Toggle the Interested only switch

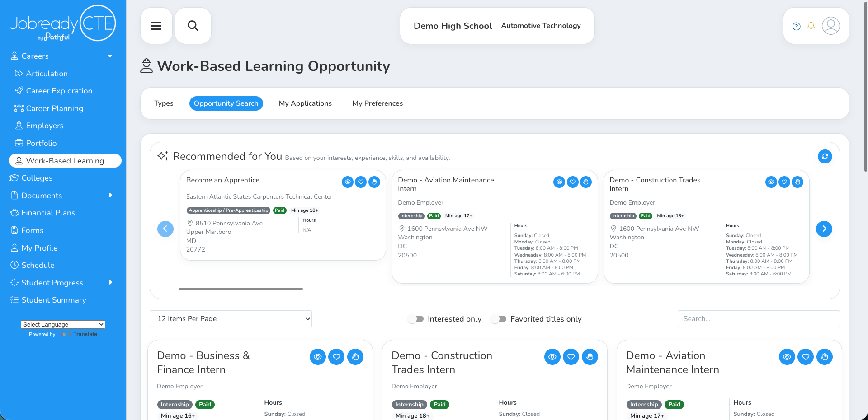(x=416, y=319)
